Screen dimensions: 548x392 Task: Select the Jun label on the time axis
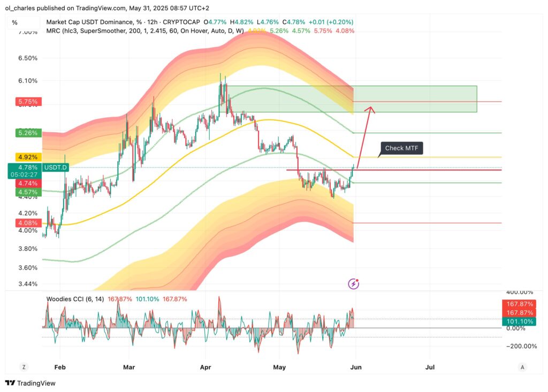(x=356, y=367)
